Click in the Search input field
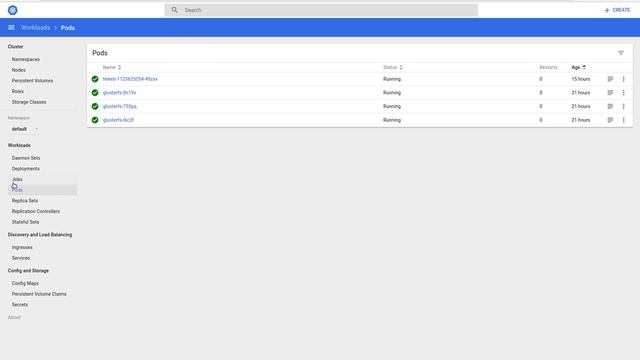Viewport: 640px width, 360px height. [321, 10]
